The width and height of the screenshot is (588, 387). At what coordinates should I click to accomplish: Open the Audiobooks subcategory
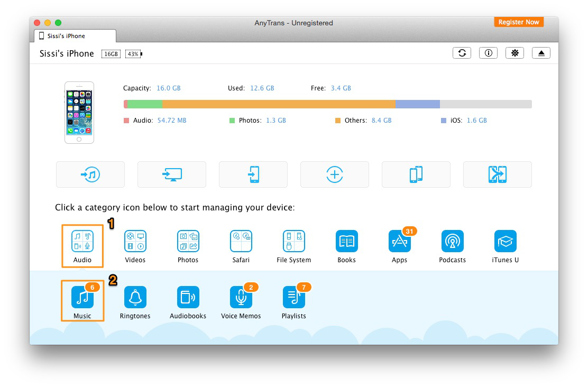pyautogui.click(x=188, y=297)
